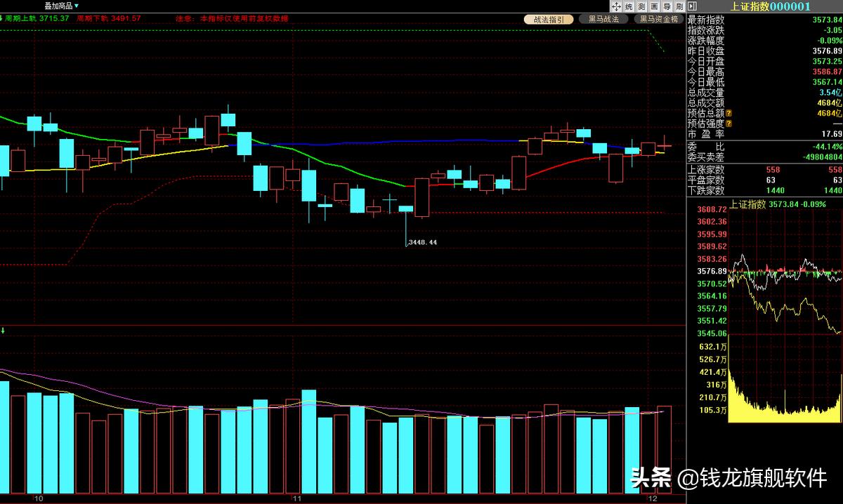Select the 黑马资金榜 tab
Viewport: 843px width, 504px height.
click(659, 20)
